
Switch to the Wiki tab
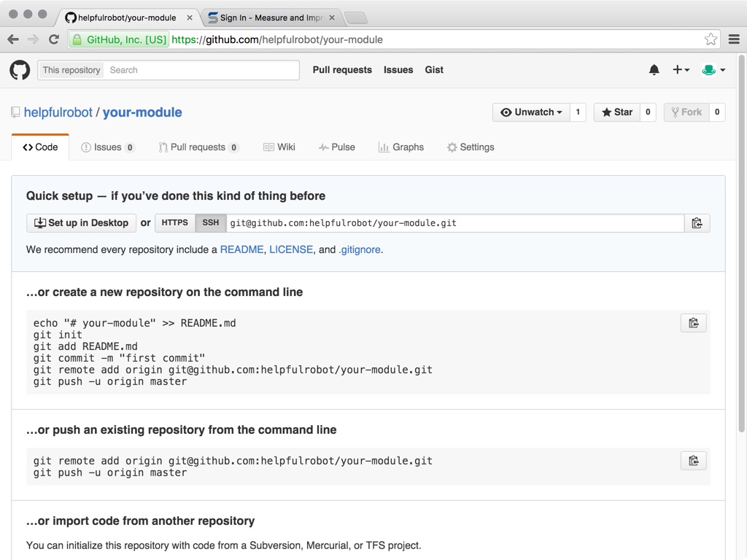[279, 147]
